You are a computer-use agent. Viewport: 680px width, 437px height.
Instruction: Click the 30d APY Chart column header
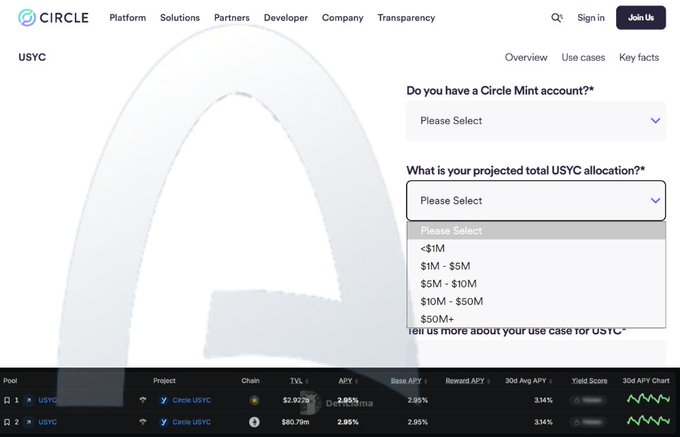click(646, 381)
